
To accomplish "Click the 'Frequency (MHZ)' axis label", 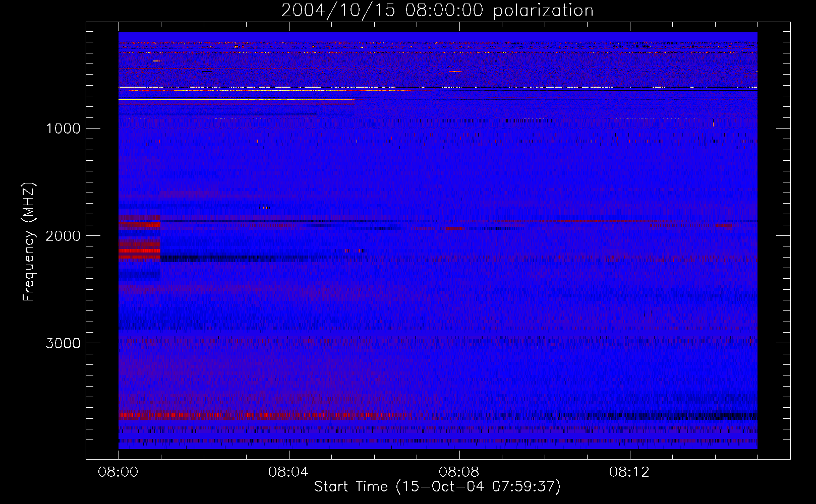I will (x=28, y=242).
